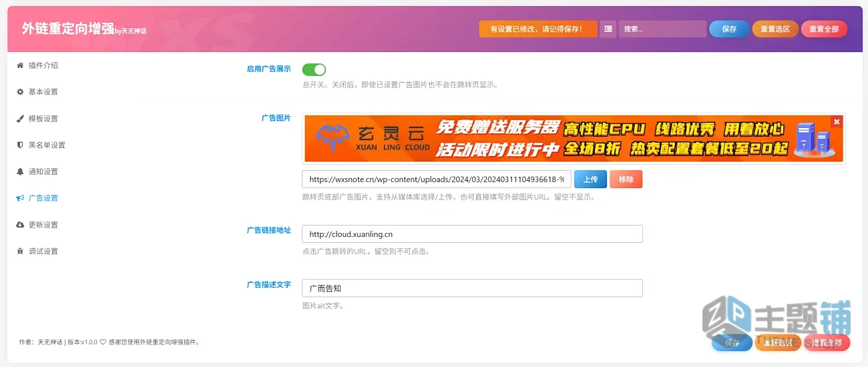Select 广告设置 in sidebar

[43, 198]
